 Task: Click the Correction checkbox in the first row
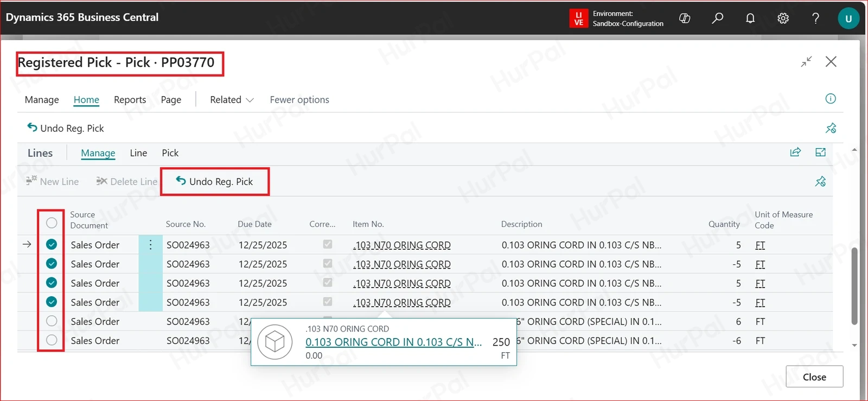[328, 244]
